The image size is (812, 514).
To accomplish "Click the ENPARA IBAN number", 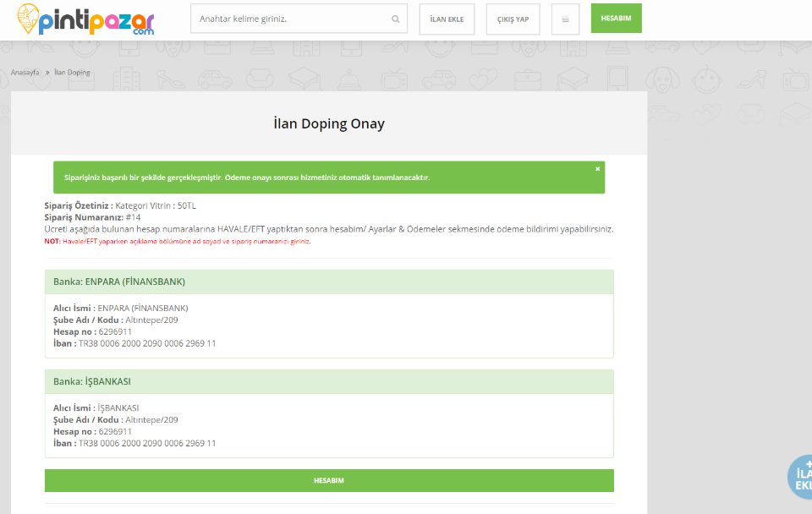I will point(147,343).
